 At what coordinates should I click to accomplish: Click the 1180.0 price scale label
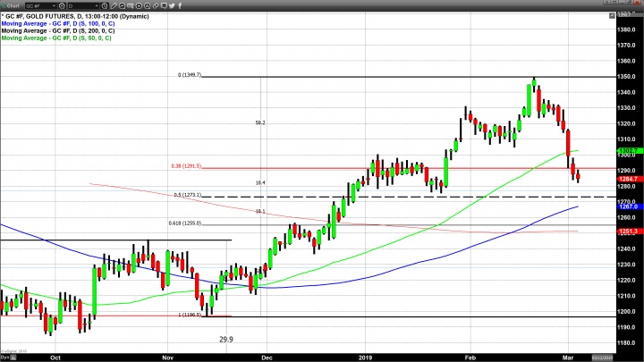click(627, 342)
